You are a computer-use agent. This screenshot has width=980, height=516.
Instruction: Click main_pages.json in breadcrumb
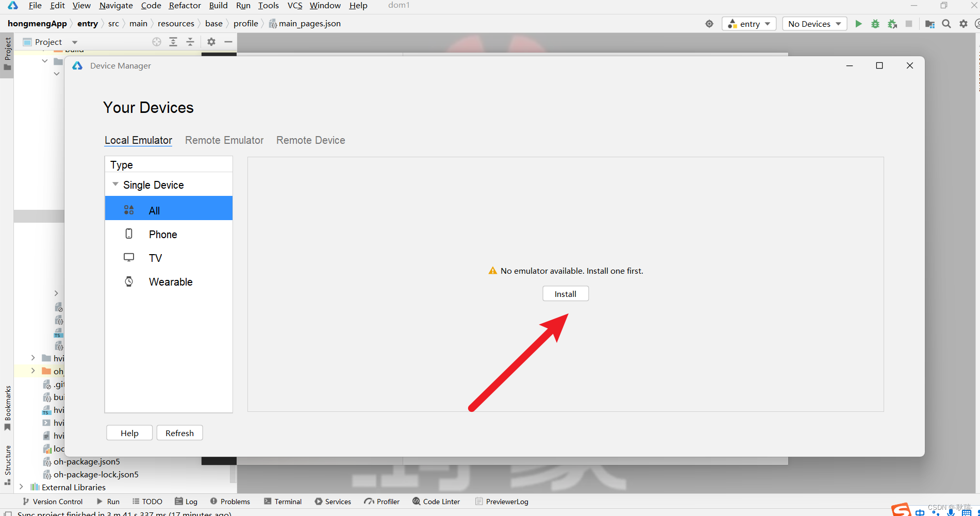coord(309,24)
